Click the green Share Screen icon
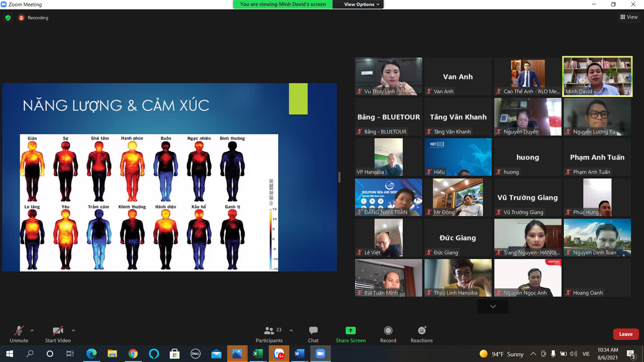The image size is (644, 362). click(350, 331)
